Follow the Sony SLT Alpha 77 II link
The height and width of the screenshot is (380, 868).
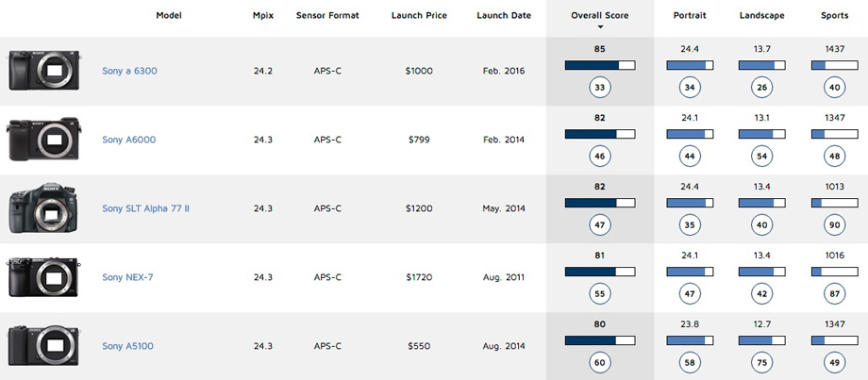tap(145, 208)
